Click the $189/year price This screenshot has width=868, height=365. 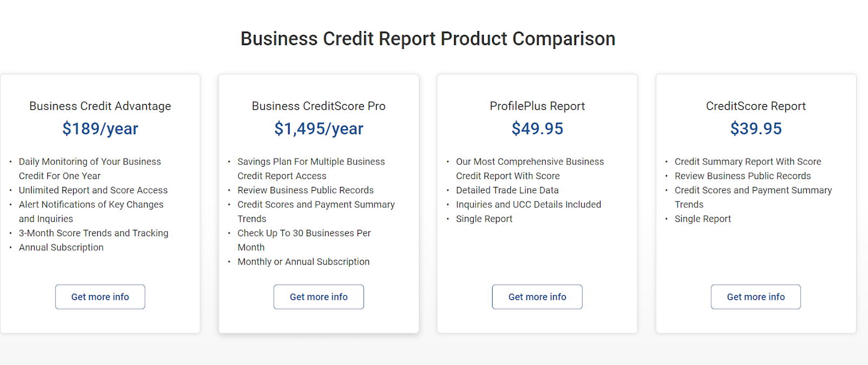[100, 129]
